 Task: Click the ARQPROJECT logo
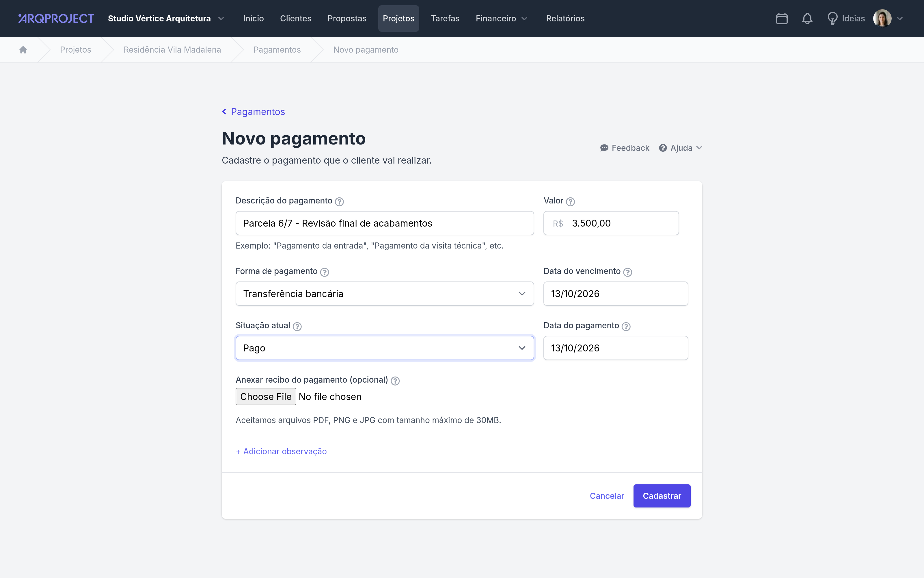coord(56,18)
